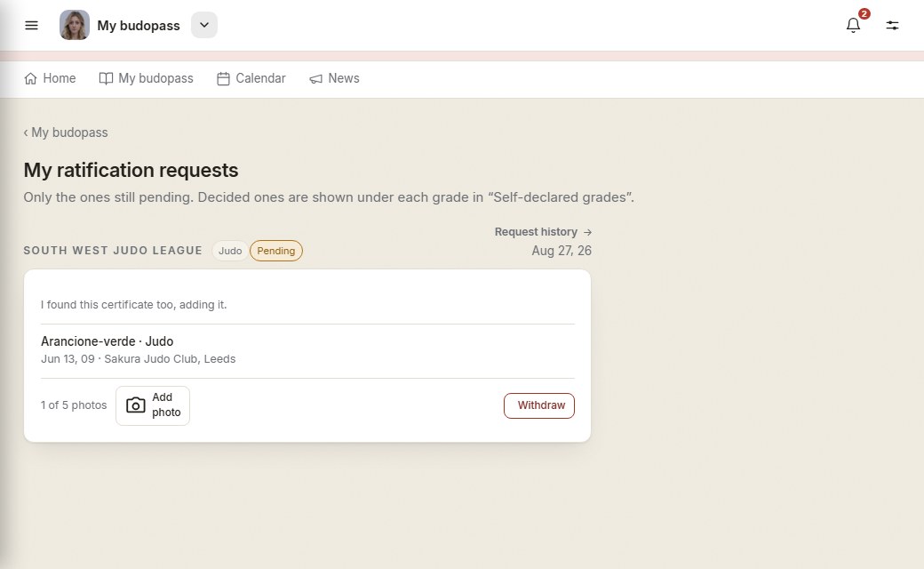924x569 pixels.
Task: Click the Judo tag badge
Action: [230, 251]
